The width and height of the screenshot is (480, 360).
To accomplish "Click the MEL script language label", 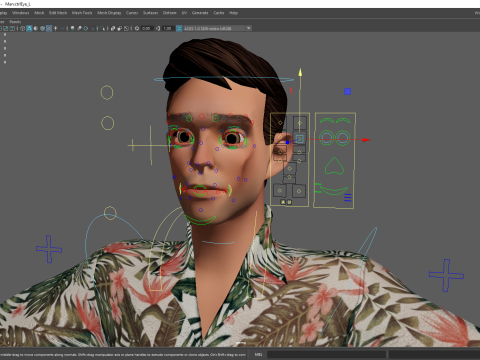I will point(258,354).
